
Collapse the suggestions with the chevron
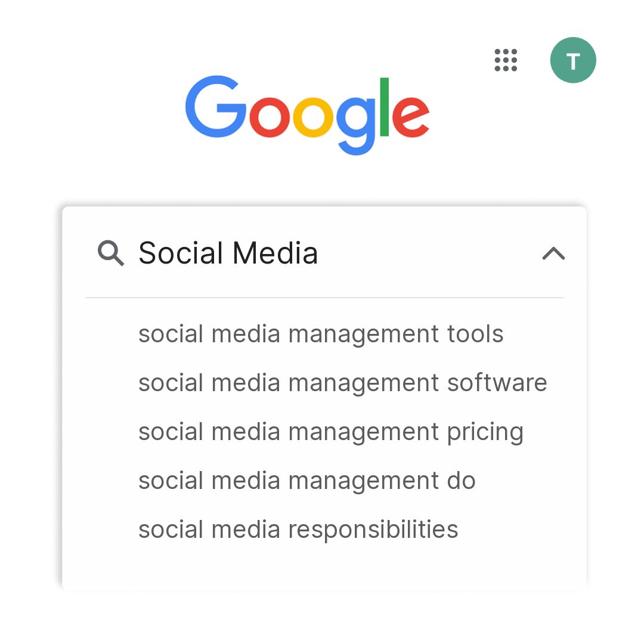coord(554,253)
